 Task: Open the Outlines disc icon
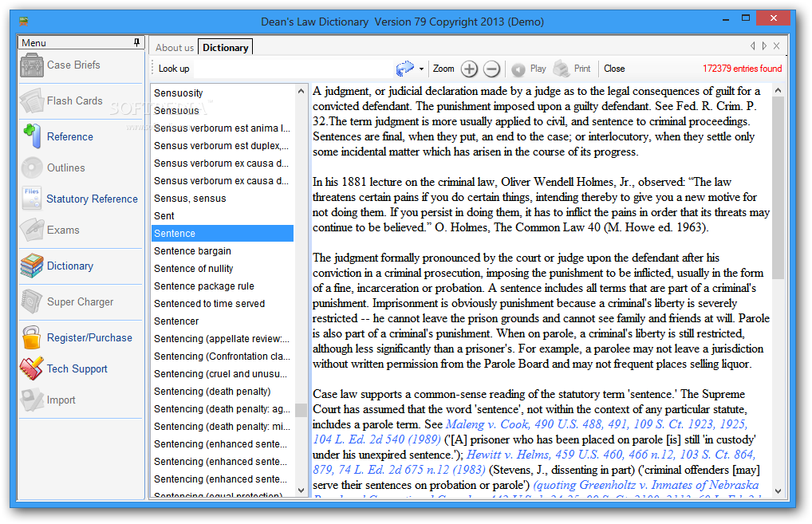coord(32,167)
